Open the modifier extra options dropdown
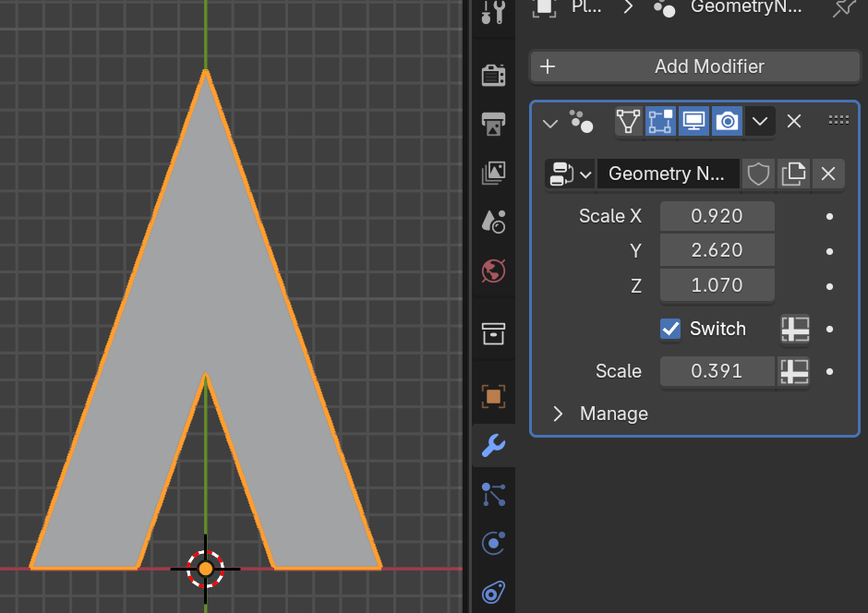 pos(759,121)
